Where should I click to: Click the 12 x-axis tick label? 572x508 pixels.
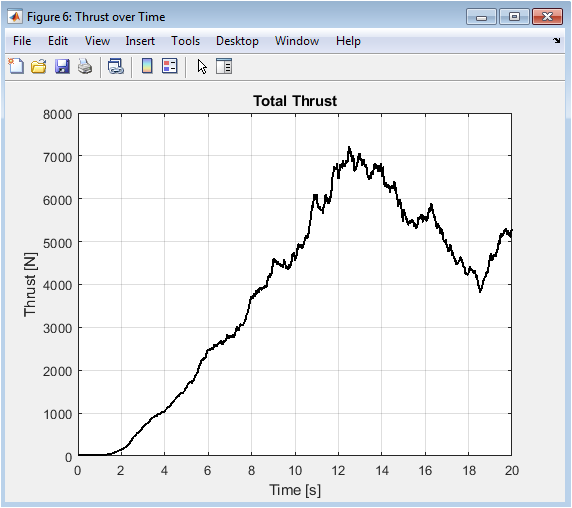pos(338,470)
